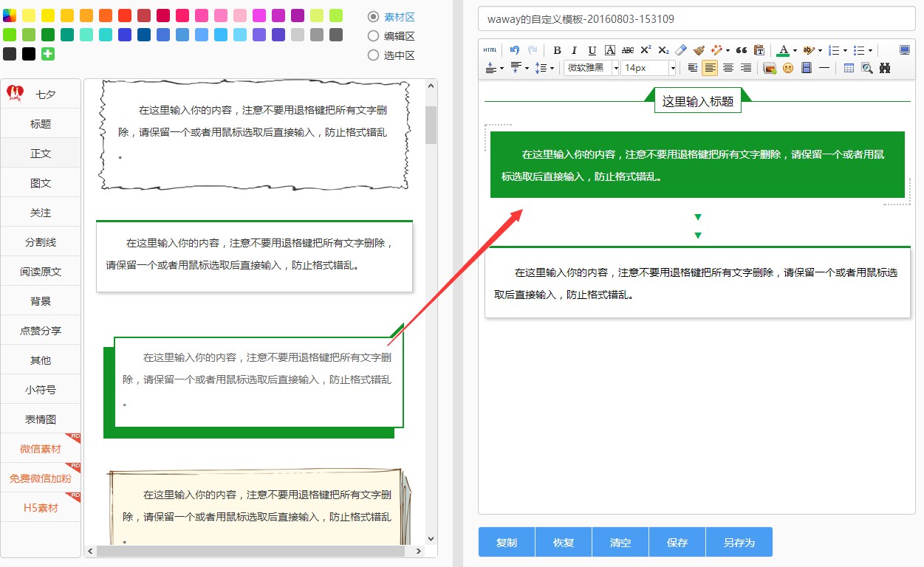Toggle HTML source view
This screenshot has width=924, height=567.
[x=490, y=50]
